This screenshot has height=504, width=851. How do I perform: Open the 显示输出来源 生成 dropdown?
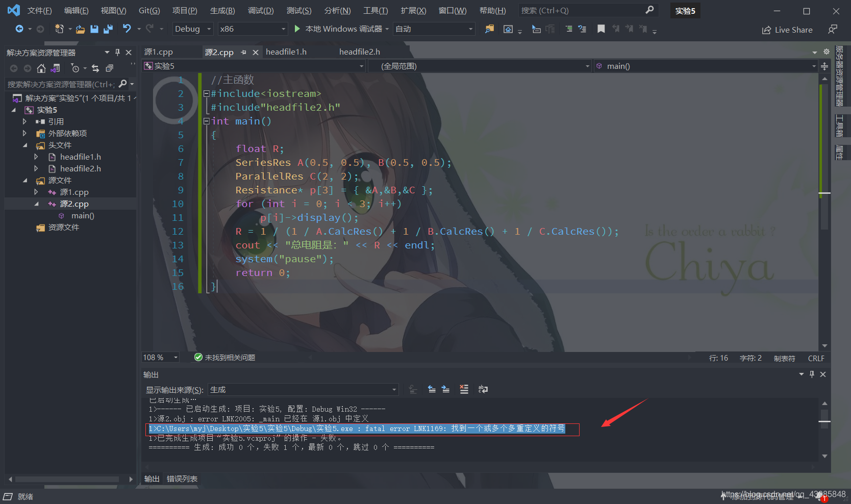pos(303,390)
